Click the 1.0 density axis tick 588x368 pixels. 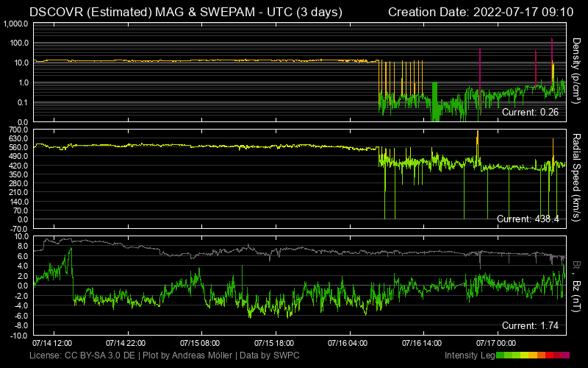22,82
